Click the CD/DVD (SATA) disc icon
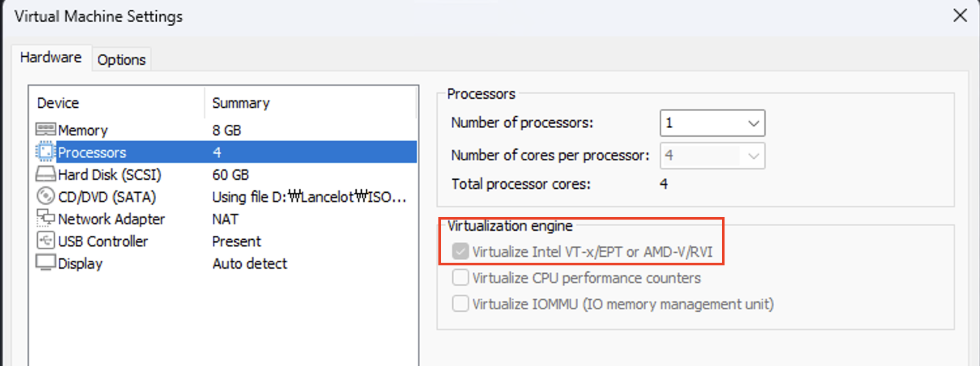This screenshot has height=366, width=980. [46, 196]
